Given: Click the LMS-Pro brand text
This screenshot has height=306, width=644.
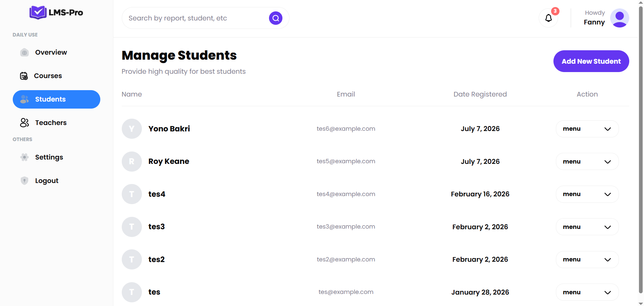Looking at the screenshot, I should (x=66, y=13).
